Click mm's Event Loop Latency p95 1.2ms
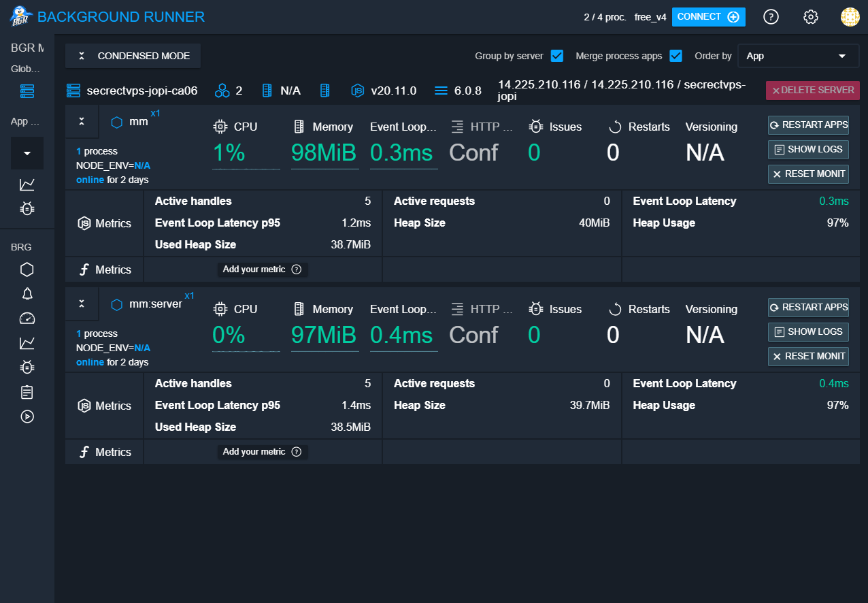This screenshot has width=868, height=603. tap(356, 223)
